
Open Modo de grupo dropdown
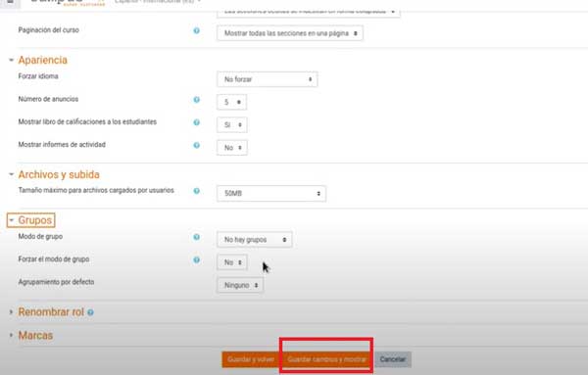pyautogui.click(x=255, y=240)
